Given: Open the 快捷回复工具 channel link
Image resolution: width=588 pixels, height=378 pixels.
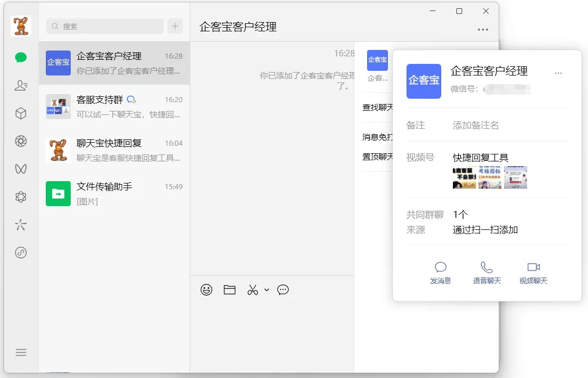Looking at the screenshot, I should pos(480,158).
